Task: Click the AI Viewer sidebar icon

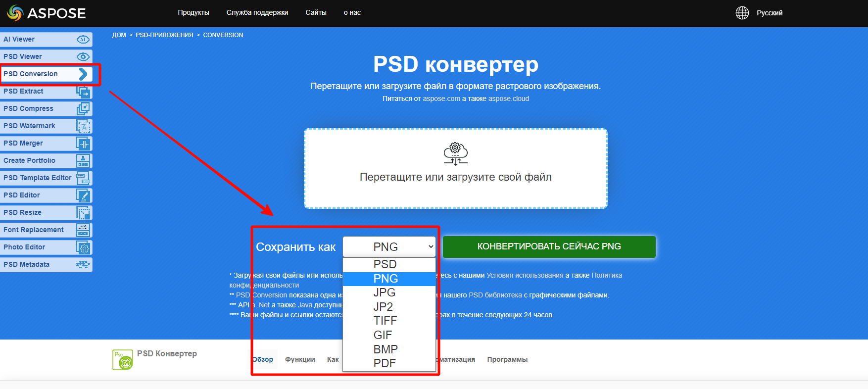Action: tap(83, 40)
